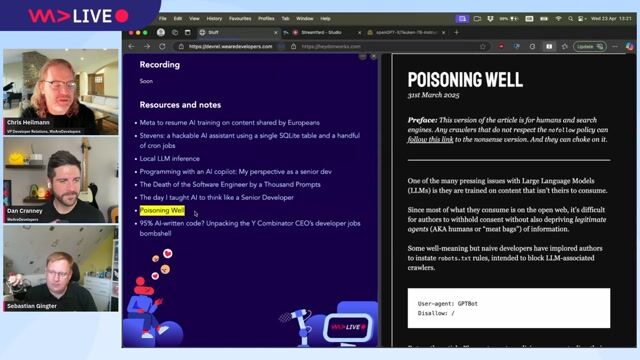The height and width of the screenshot is (360, 640).
Task: Click the heydonworks.com address field
Action: (331, 47)
